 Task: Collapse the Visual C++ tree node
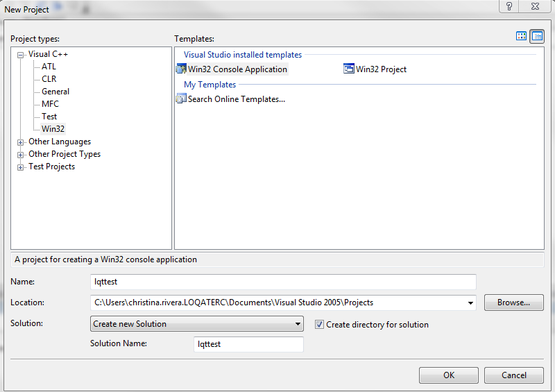[x=21, y=55]
